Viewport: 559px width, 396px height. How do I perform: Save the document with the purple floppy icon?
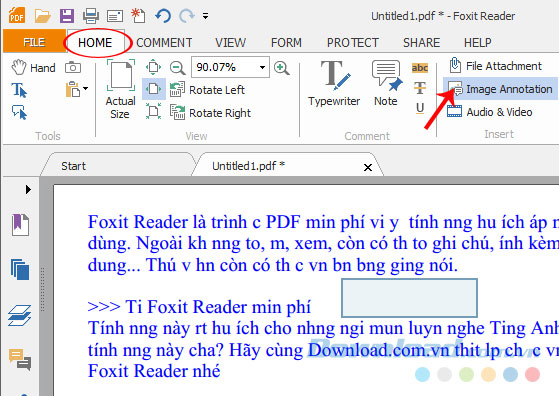coord(67,16)
